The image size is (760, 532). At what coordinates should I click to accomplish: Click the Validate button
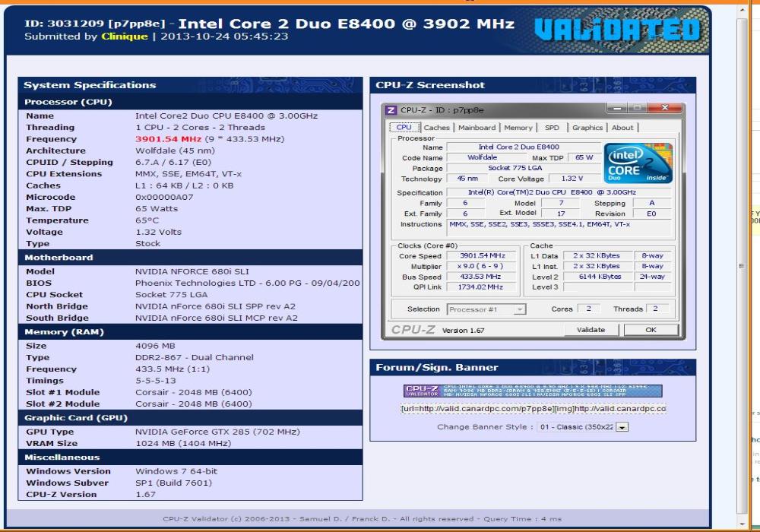591,330
